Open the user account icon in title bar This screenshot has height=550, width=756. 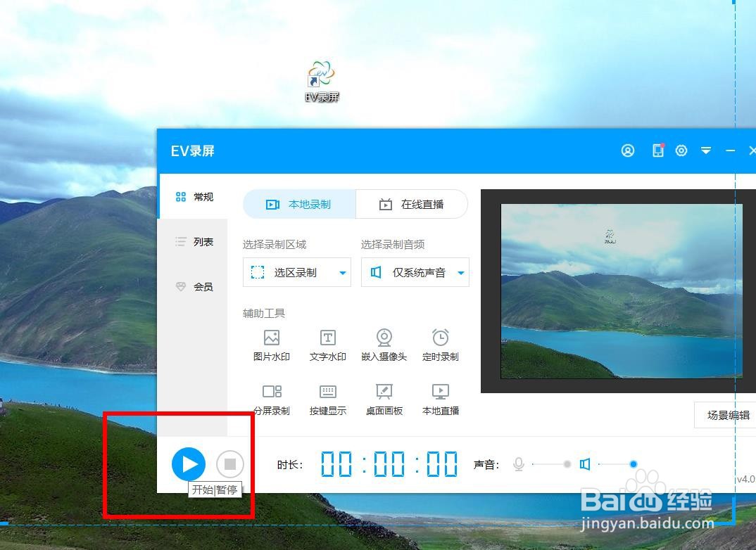pyautogui.click(x=628, y=151)
